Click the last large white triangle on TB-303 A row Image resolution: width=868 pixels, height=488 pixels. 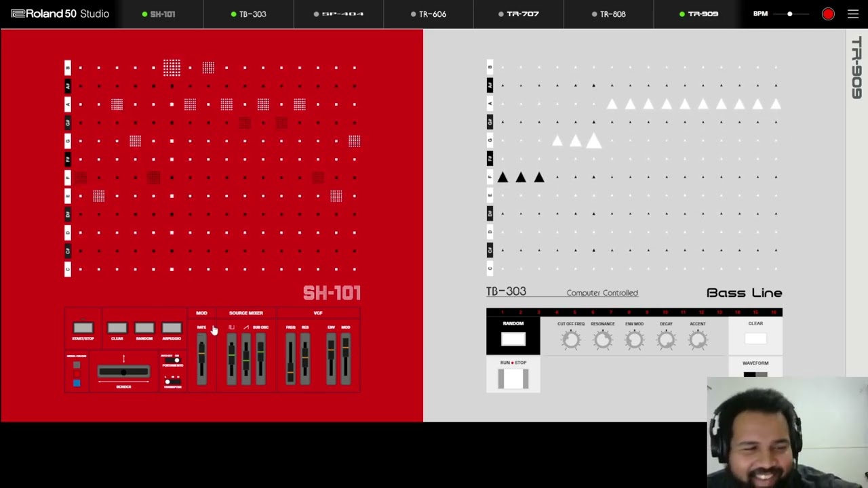point(776,104)
